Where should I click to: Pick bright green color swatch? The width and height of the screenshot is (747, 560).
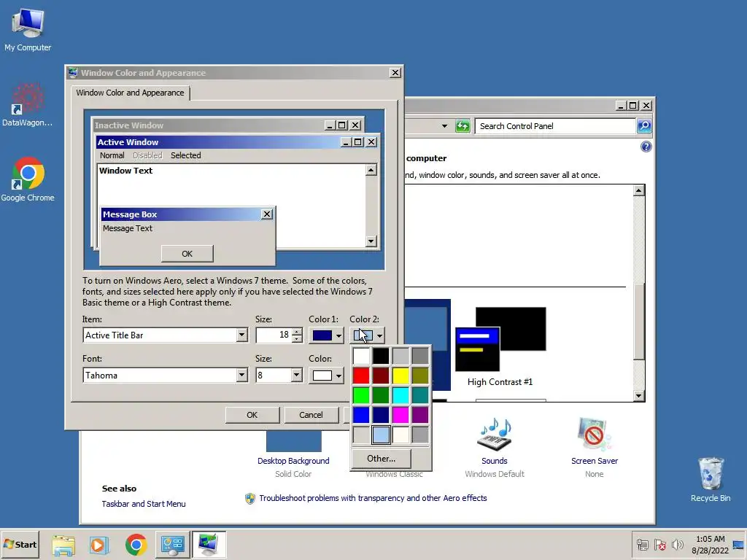click(361, 395)
